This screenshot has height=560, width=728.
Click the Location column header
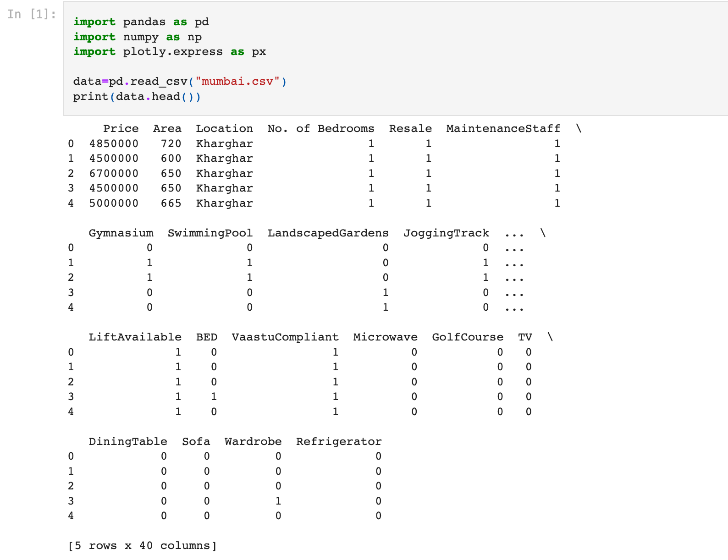click(225, 129)
